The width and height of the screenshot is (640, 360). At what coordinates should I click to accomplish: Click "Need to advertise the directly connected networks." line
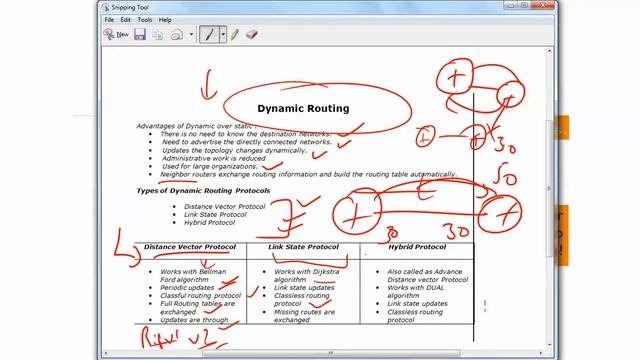click(x=247, y=142)
